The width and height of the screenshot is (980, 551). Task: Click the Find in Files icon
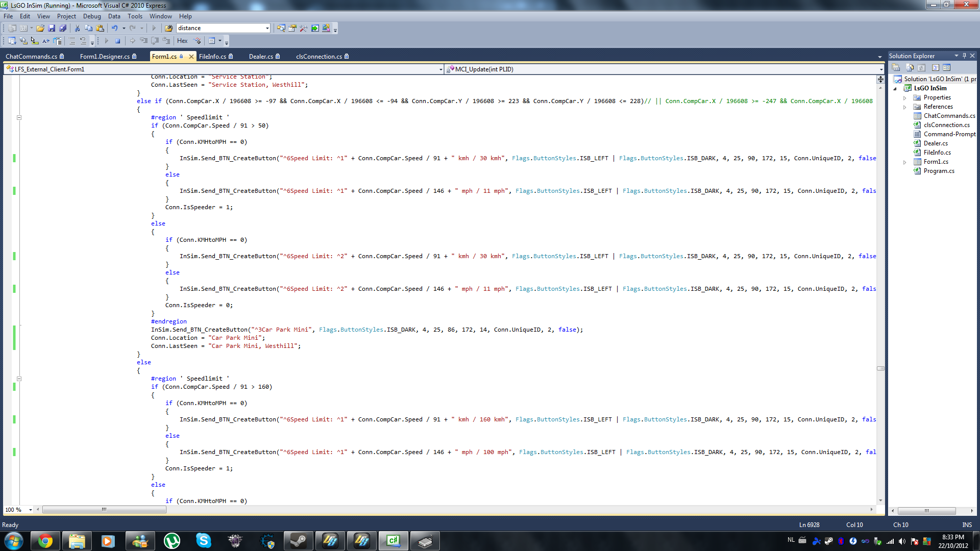point(168,28)
